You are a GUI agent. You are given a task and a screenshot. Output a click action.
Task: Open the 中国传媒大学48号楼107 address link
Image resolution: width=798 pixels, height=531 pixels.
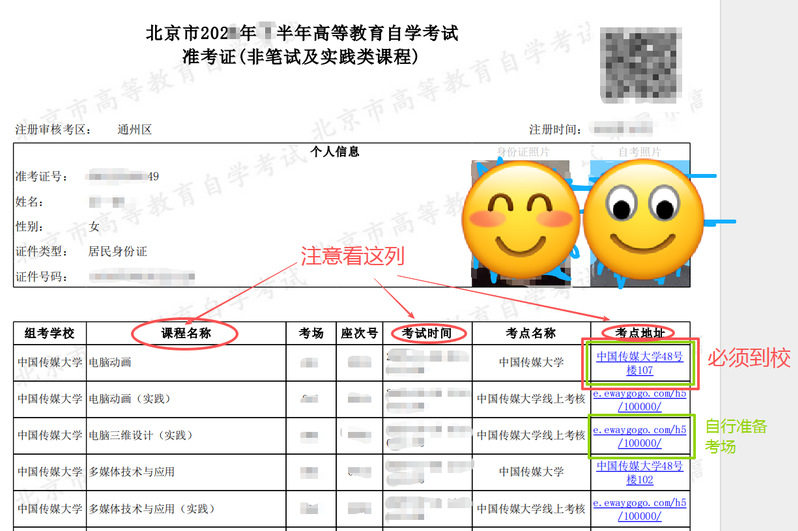tap(639, 363)
